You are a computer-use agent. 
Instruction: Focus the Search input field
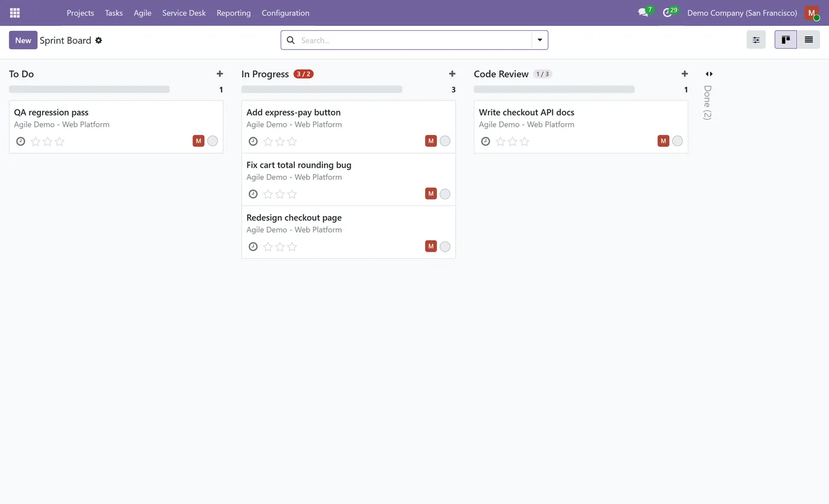click(x=415, y=40)
